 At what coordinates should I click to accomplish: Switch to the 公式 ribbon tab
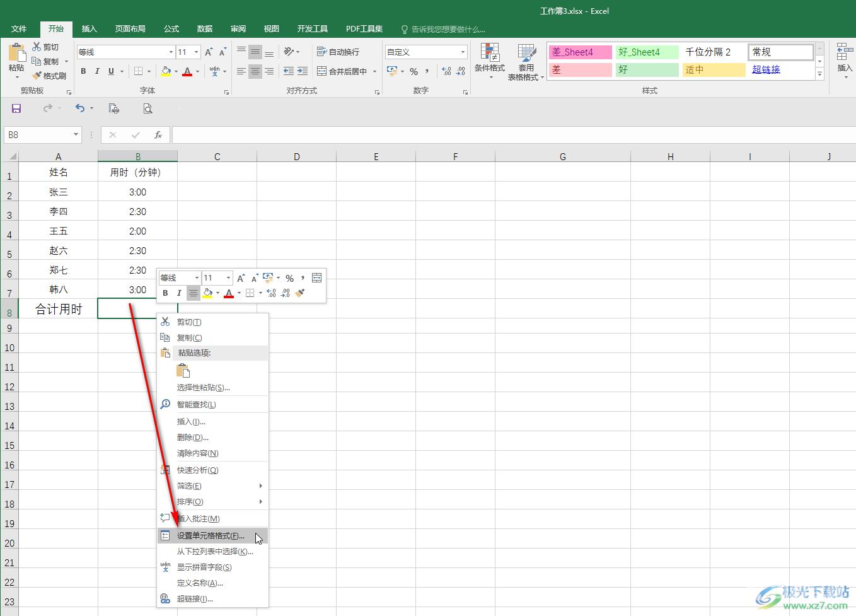(171, 29)
